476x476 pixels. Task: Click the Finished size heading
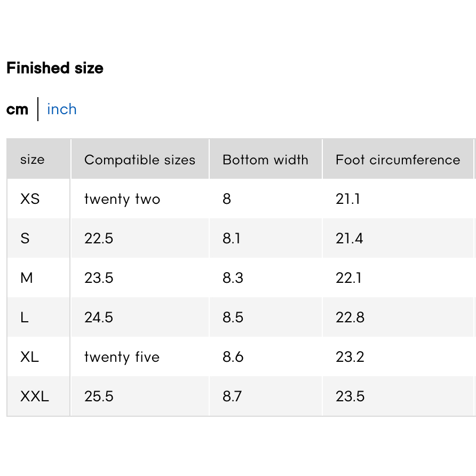(x=55, y=68)
